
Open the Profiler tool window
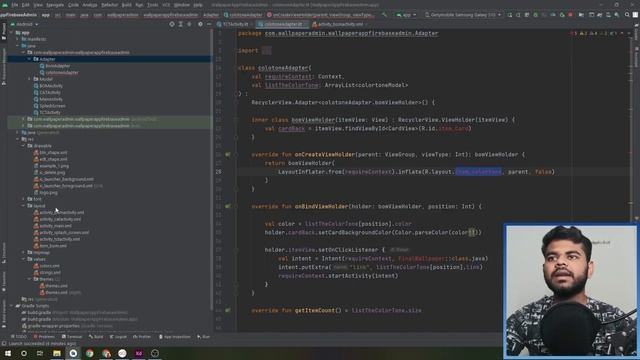click(142, 337)
